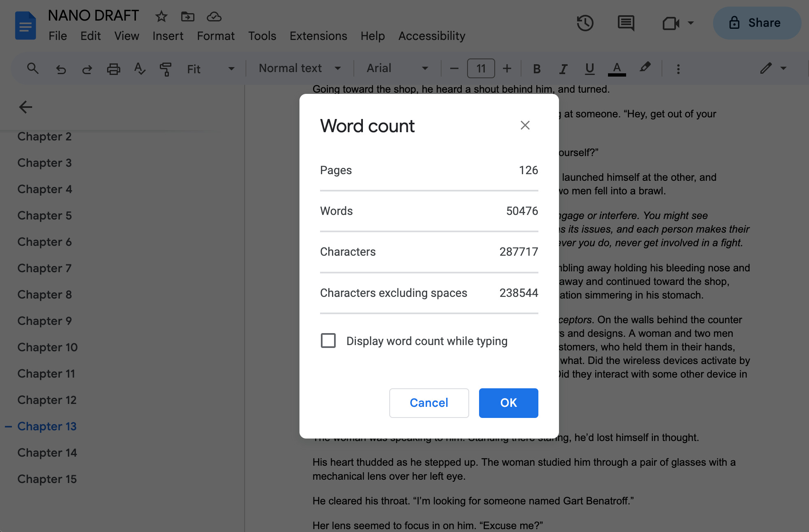Viewport: 809px width, 532px height.
Task: Open the Help menu
Action: [x=372, y=36]
